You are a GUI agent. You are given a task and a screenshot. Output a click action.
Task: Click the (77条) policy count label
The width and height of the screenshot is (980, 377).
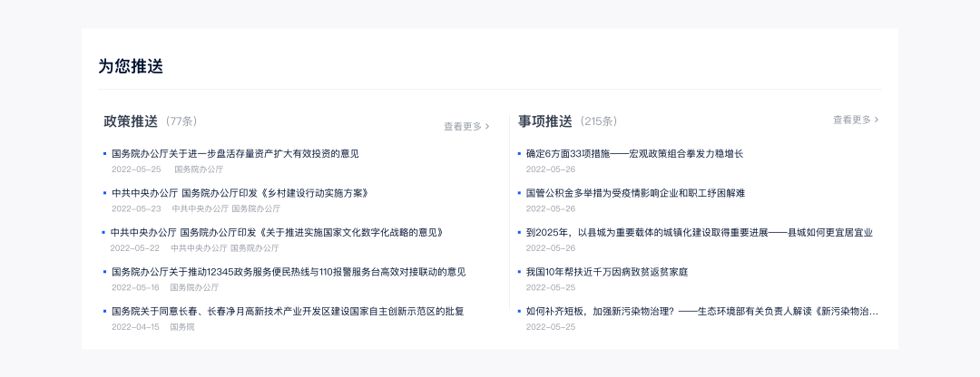pos(181,121)
